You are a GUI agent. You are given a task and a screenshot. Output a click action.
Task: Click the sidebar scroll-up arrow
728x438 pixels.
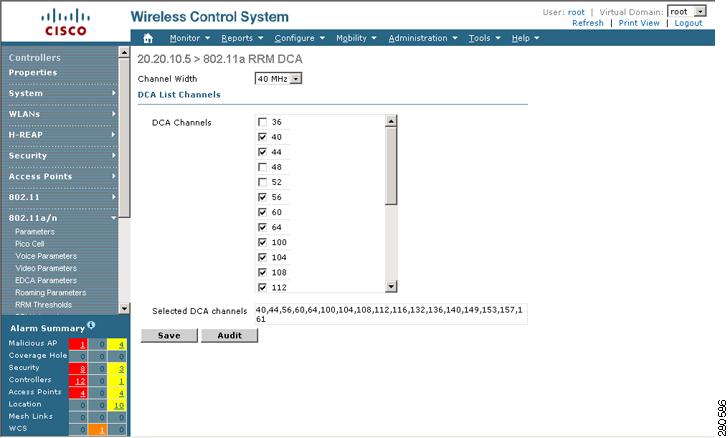click(x=124, y=52)
